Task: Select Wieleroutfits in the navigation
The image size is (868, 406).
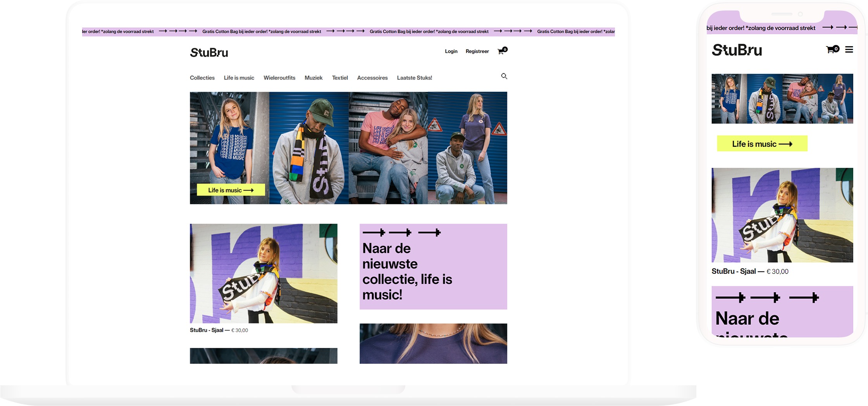Action: coord(279,78)
